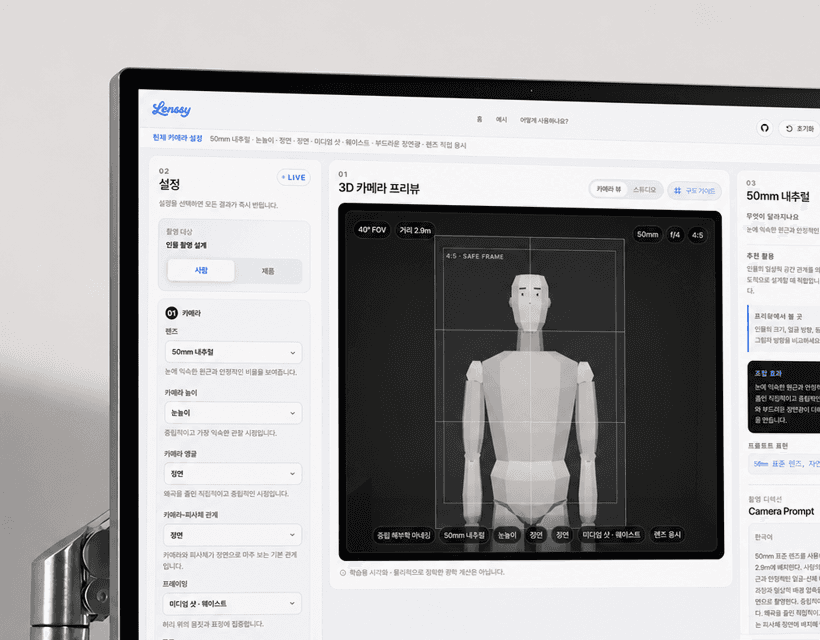Open the 카메라 높이 dropdown showing 눈높이

(233, 413)
